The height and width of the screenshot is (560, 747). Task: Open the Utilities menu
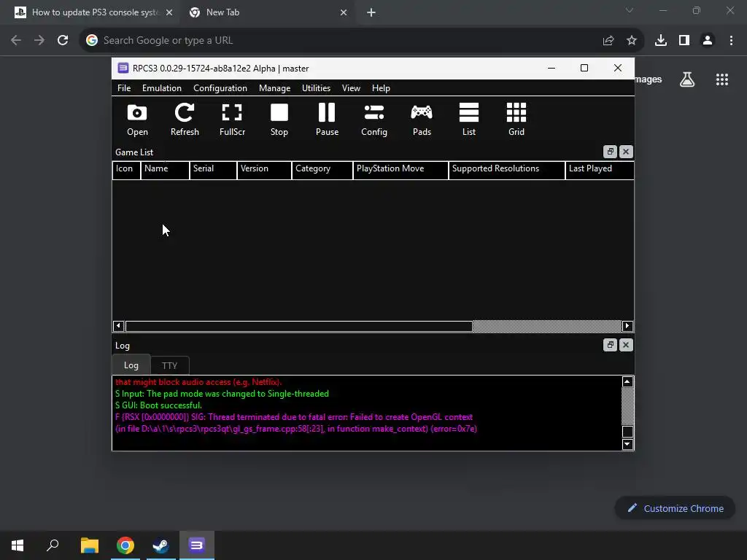(316, 88)
